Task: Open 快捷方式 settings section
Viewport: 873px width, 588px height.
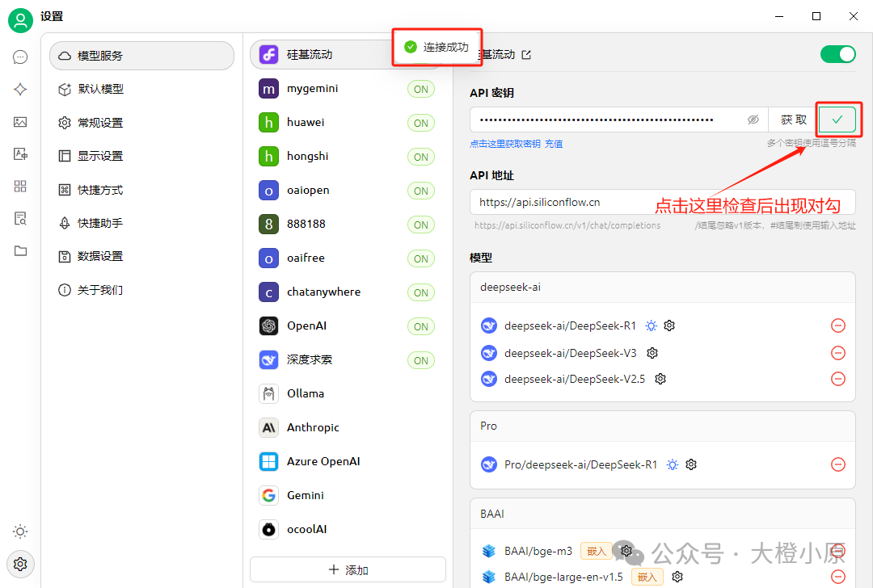Action: coord(142,190)
